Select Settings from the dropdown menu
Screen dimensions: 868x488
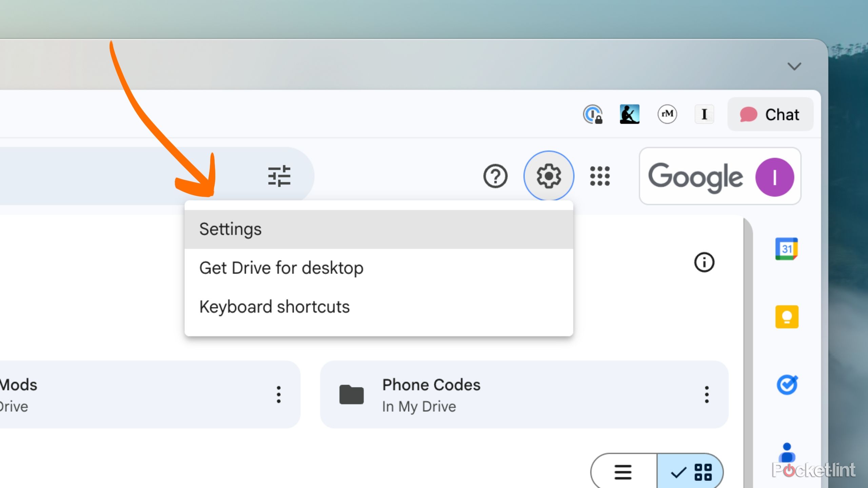(x=231, y=229)
